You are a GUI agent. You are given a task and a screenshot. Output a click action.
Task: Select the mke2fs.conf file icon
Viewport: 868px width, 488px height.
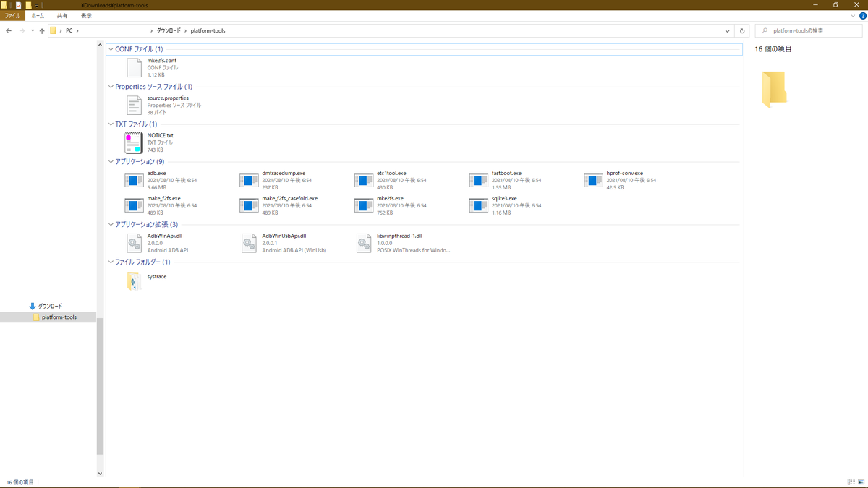[135, 67]
